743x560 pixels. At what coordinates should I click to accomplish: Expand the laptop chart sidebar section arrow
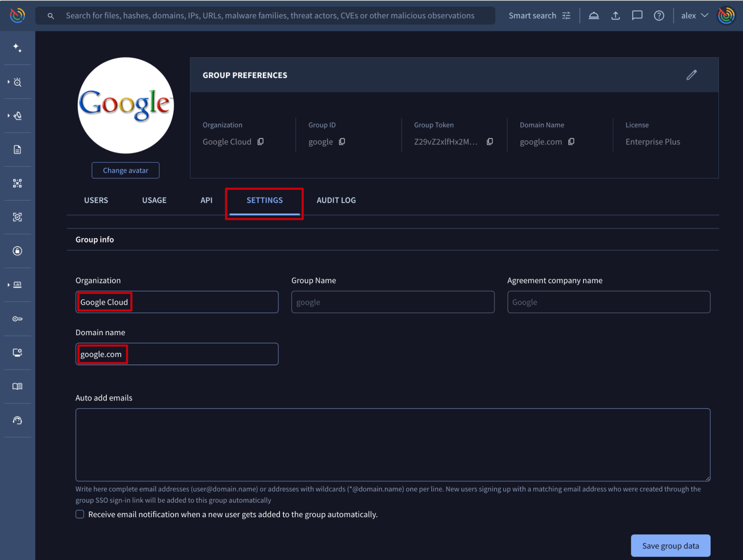click(x=9, y=285)
